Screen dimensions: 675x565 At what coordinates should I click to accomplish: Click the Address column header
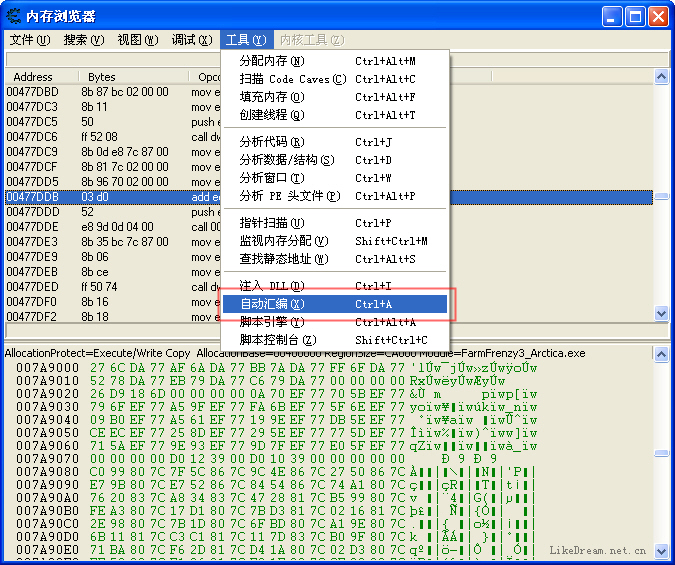click(x=42, y=77)
